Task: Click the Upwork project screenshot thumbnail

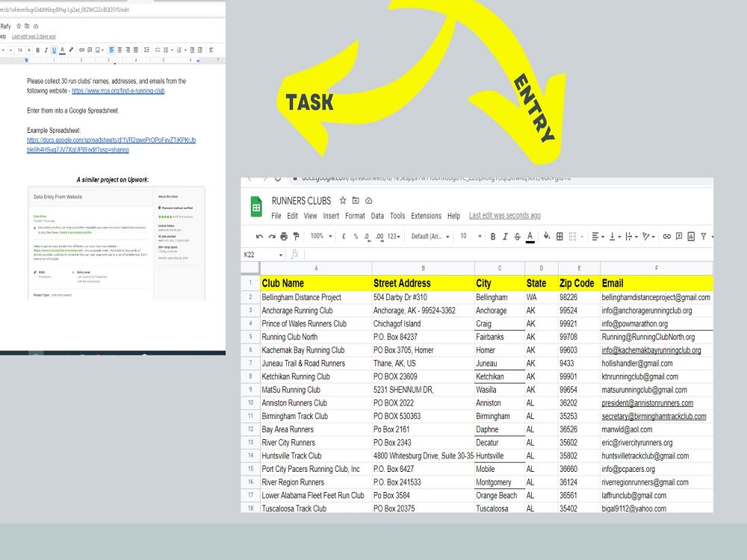Action: [117, 243]
